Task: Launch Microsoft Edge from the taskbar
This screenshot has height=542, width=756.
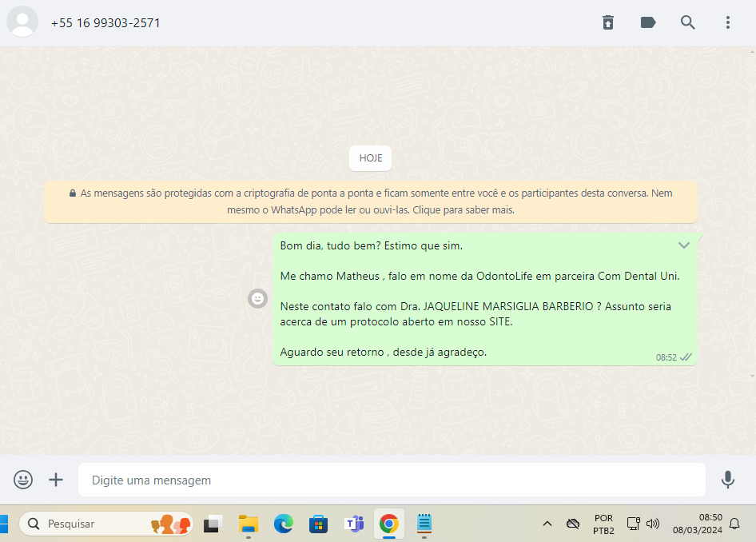Action: [x=284, y=524]
